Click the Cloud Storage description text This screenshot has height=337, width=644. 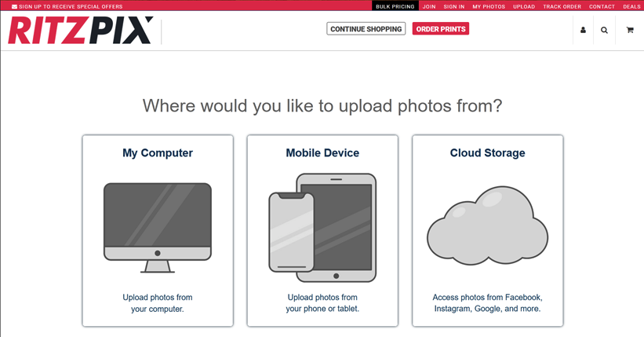point(487,303)
